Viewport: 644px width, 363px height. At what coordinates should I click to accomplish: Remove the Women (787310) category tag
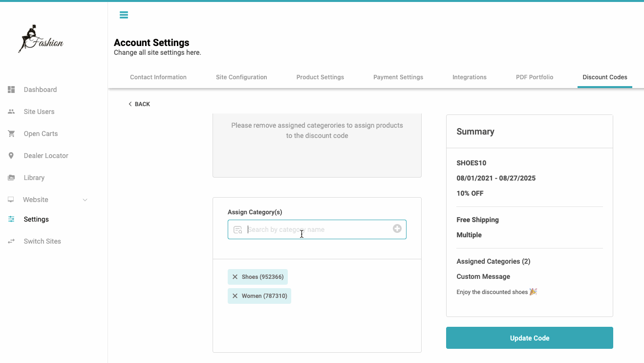pyautogui.click(x=235, y=296)
